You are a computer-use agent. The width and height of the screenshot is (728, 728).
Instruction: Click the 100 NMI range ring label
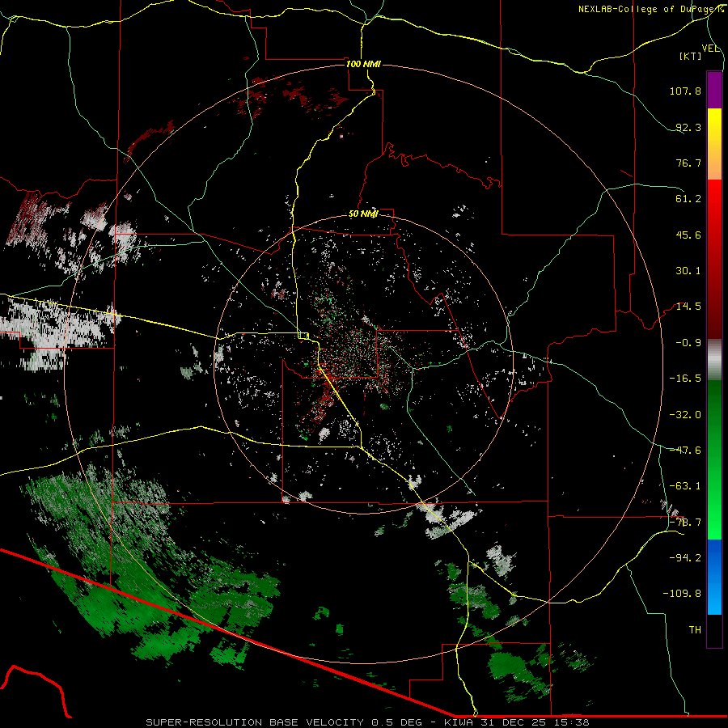[x=363, y=64]
